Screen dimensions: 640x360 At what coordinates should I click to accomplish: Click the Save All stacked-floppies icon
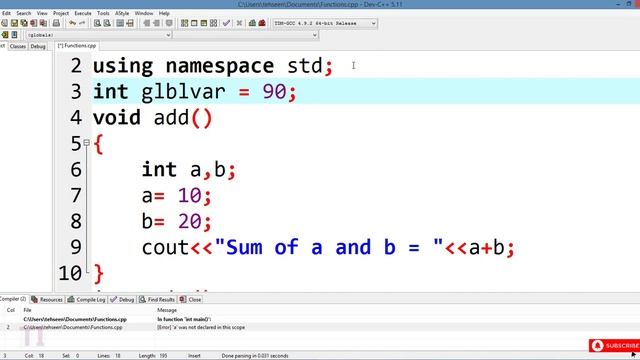point(24,23)
